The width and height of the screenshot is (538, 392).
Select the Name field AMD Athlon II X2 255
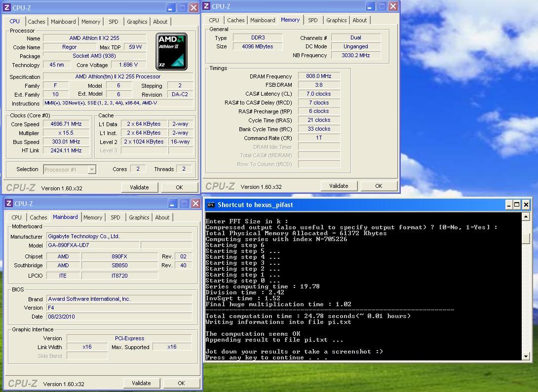[94, 38]
